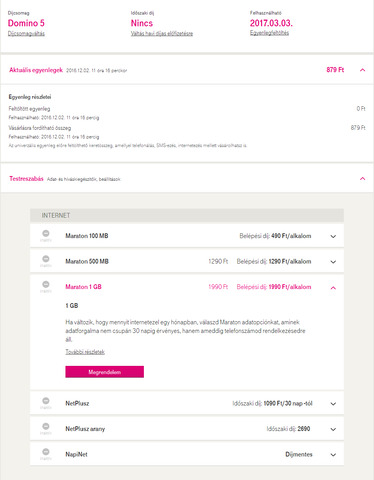374x480 pixels.
Task: Expand the NetPlusz arany row arrow
Action: tap(333, 429)
